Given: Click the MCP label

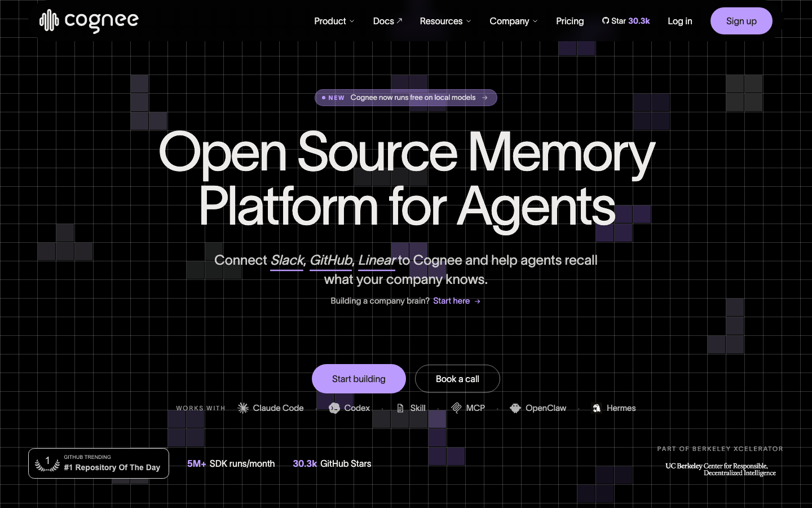Looking at the screenshot, I should [x=475, y=408].
